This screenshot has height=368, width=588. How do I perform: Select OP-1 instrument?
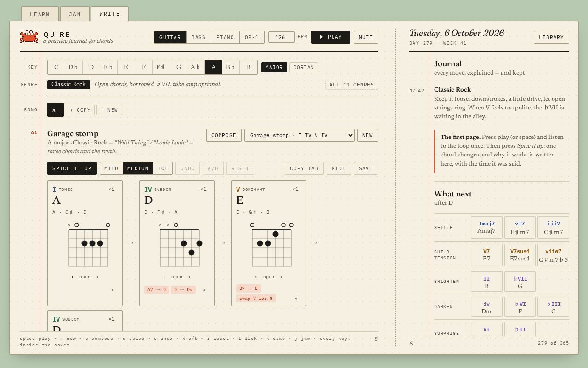(252, 37)
